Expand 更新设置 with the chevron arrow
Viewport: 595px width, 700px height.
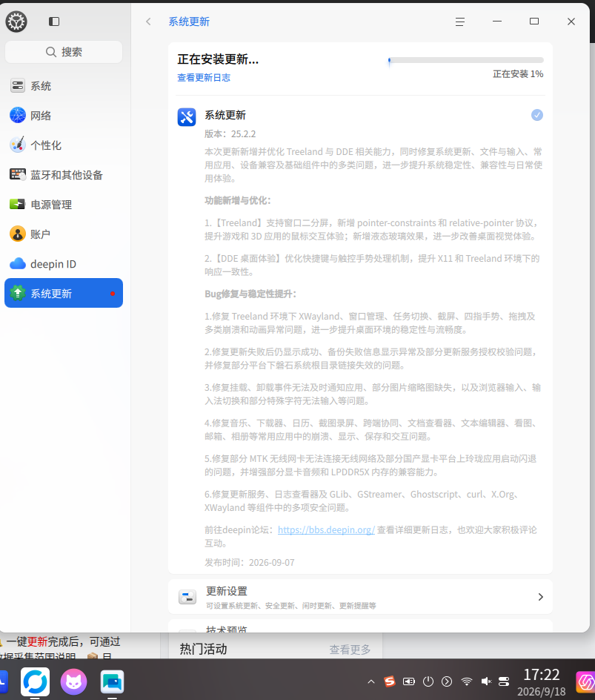coord(541,597)
